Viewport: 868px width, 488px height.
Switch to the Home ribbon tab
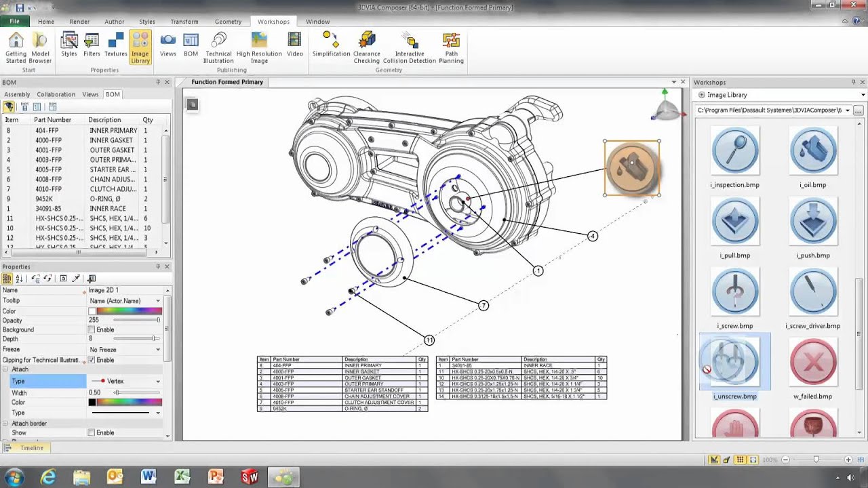(46, 22)
